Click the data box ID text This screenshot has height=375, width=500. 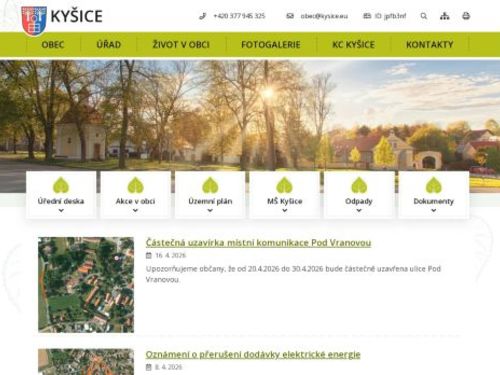click(390, 16)
